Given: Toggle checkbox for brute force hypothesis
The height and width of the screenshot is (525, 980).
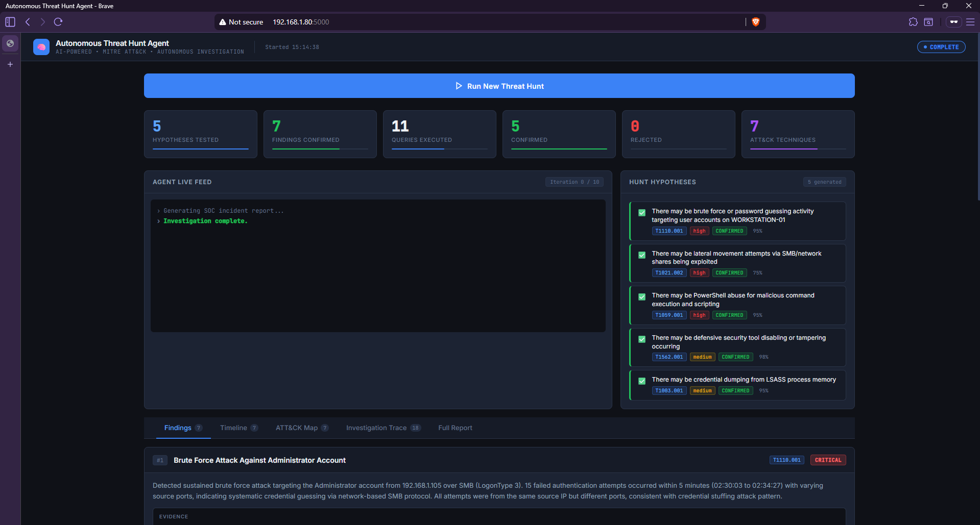Looking at the screenshot, I should tap(642, 213).
